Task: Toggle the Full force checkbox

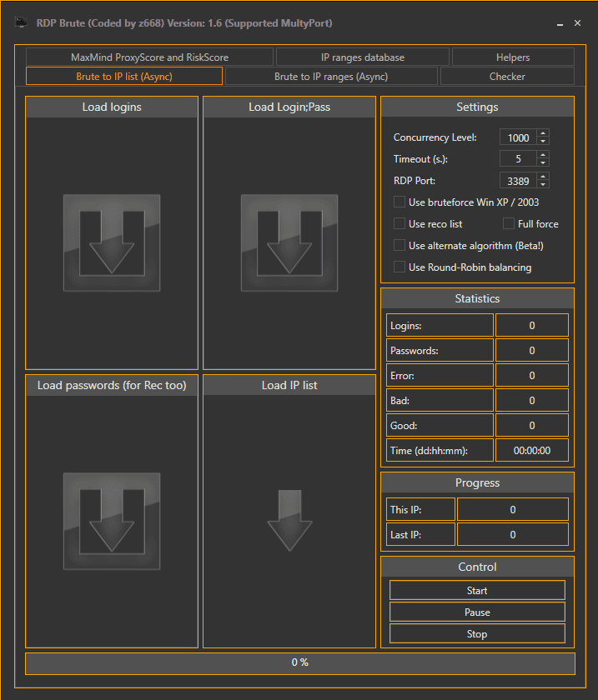Action: [x=509, y=223]
